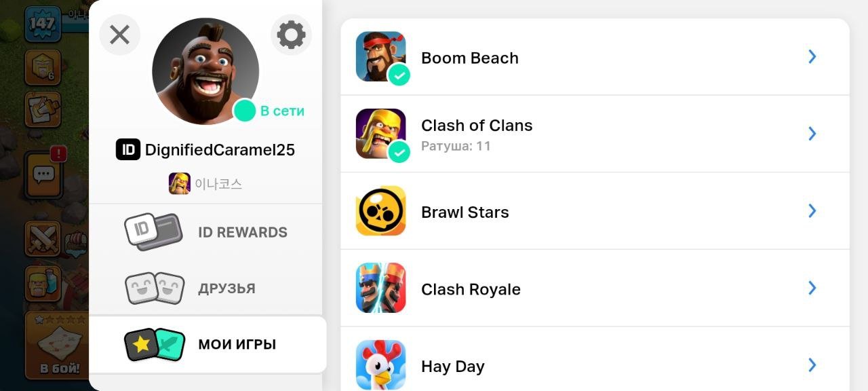Click the green В сети online status dot

pos(244,111)
